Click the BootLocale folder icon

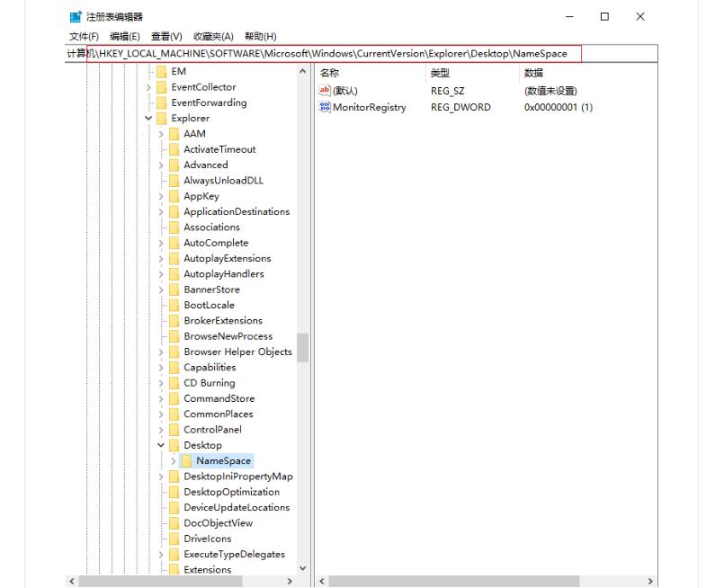pyautogui.click(x=174, y=305)
